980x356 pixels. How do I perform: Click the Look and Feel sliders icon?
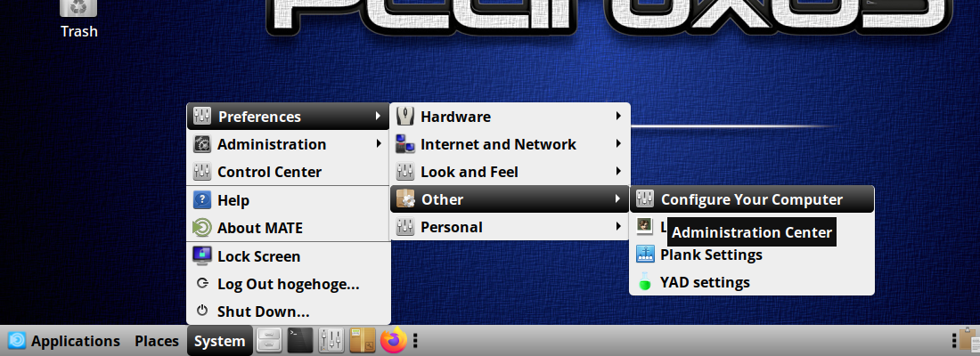coord(405,172)
